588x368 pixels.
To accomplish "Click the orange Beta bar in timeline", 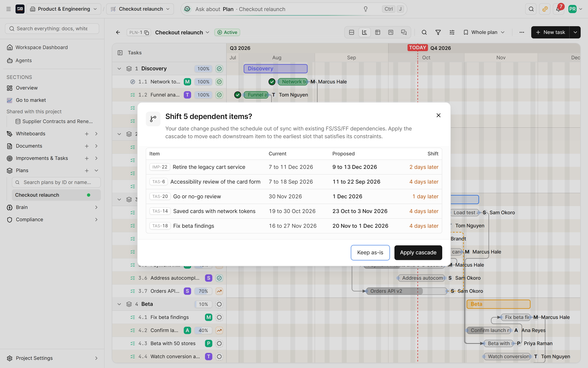I will (498, 304).
